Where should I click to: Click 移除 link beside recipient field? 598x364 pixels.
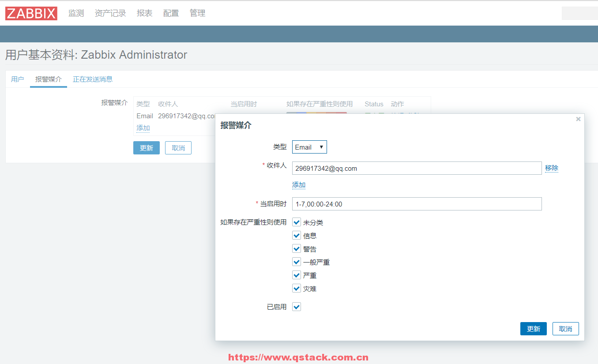tap(552, 168)
